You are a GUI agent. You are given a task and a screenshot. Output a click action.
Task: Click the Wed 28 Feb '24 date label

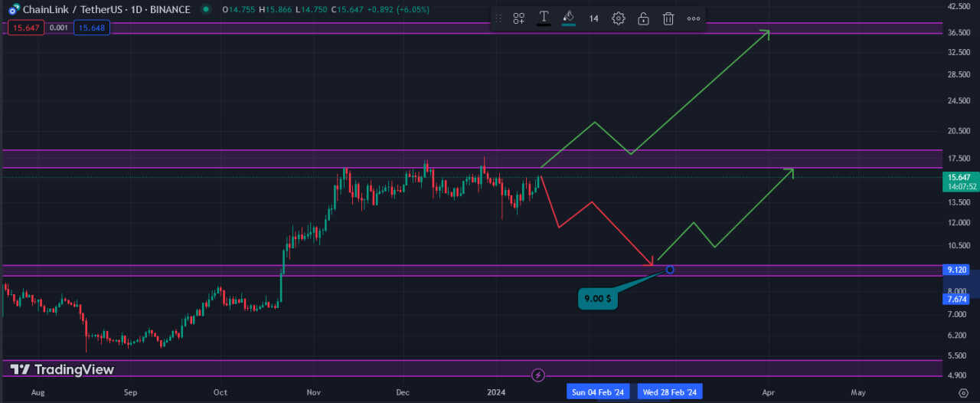click(670, 392)
